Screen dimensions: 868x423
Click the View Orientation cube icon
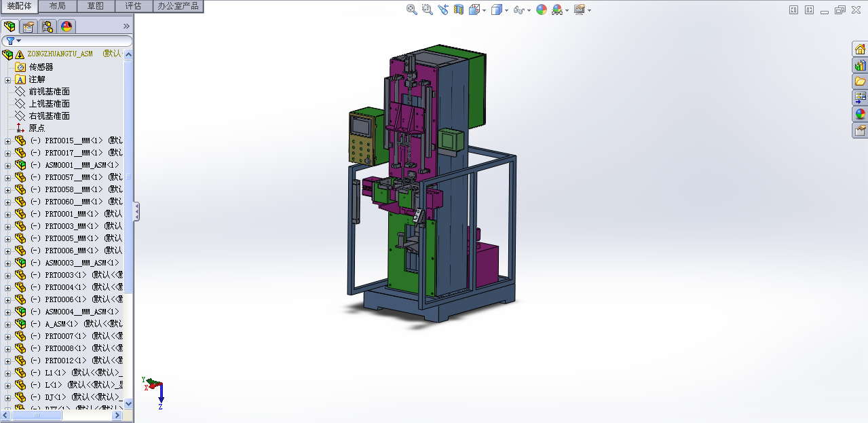[474, 10]
